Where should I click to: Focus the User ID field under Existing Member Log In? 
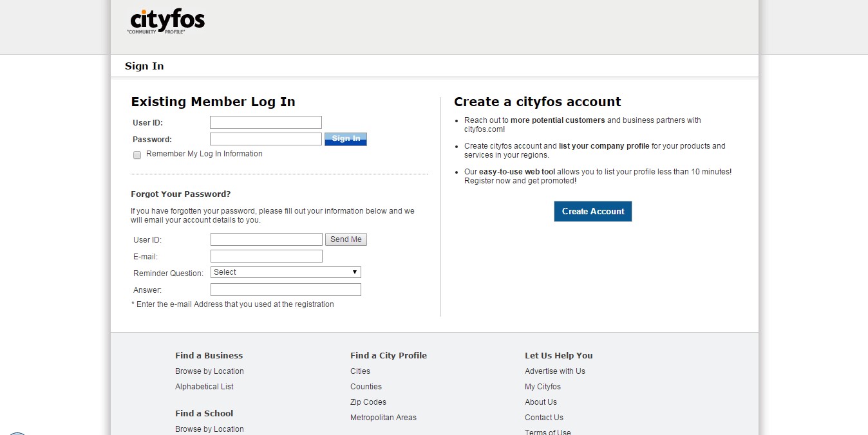coord(266,122)
